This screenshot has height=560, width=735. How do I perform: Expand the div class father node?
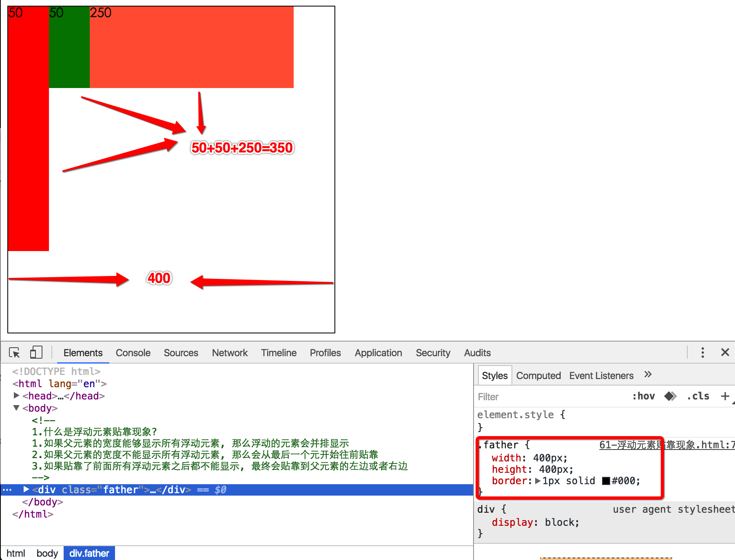point(26,489)
